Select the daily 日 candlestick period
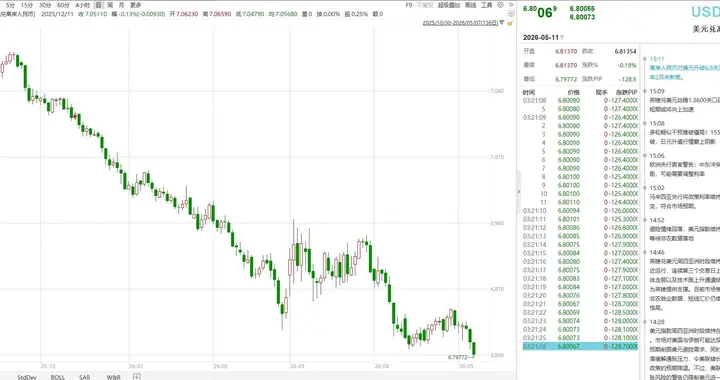The width and height of the screenshot is (720, 380). (x=98, y=5)
